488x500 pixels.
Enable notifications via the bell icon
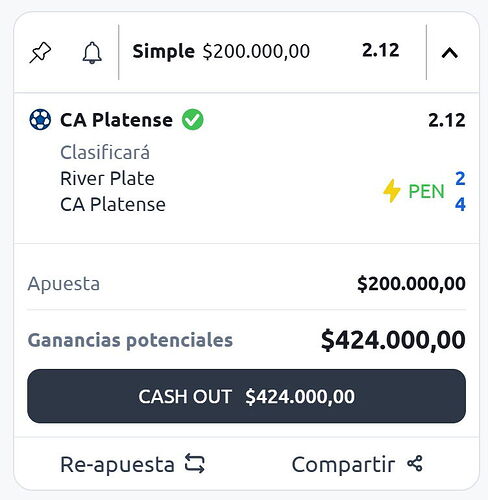(92, 53)
